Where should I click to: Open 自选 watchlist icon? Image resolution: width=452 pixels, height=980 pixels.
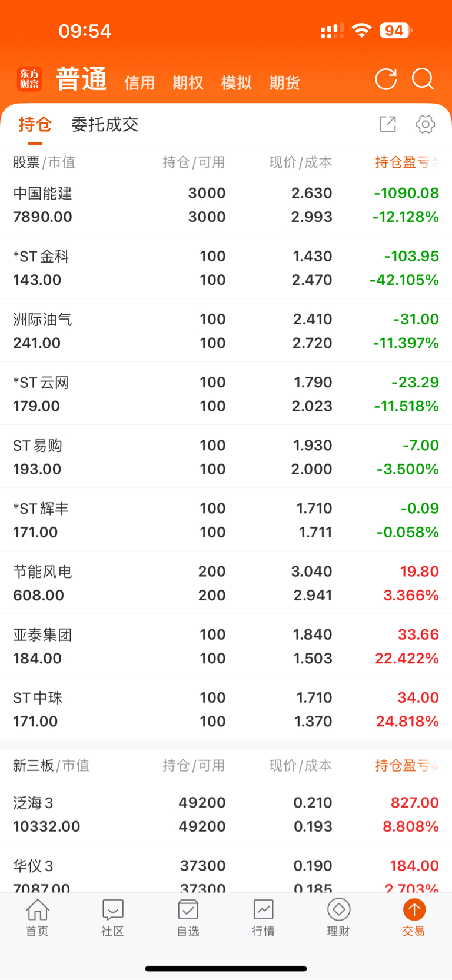pos(188,918)
